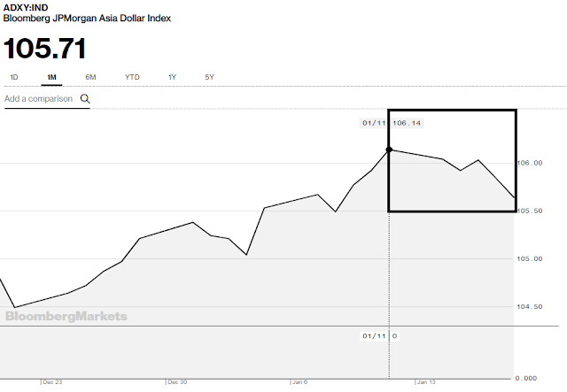
Task: Switch to the 1M range tab
Action: point(50,77)
